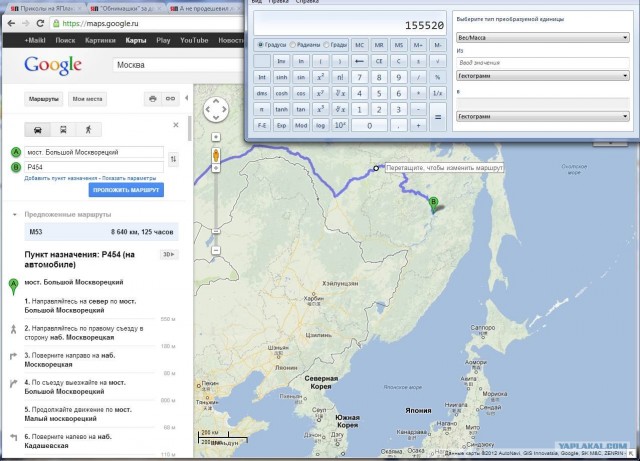
Task: Select the M53 suggested route row
Action: pyautogui.click(x=101, y=232)
